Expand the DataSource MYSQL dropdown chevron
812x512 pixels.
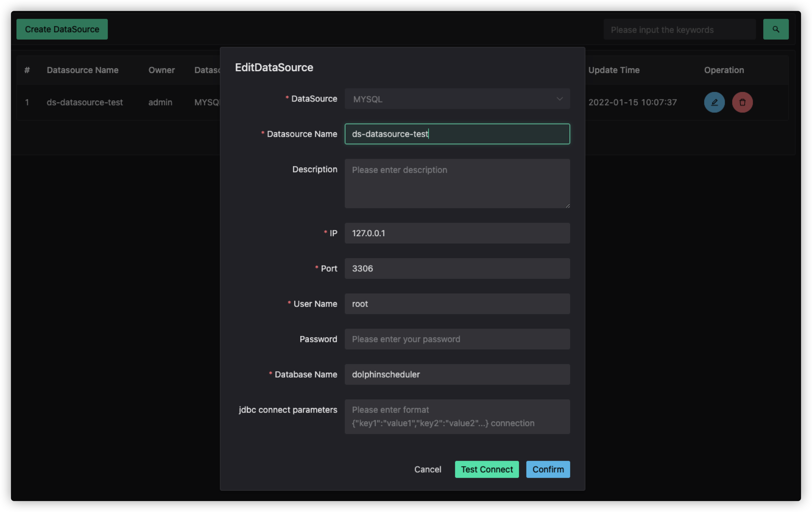(x=560, y=99)
